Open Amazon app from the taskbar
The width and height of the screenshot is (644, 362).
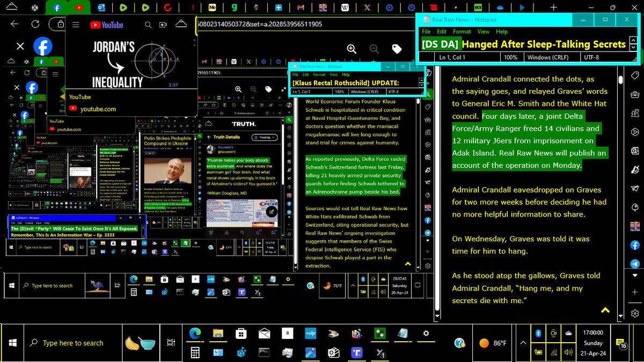click(x=288, y=334)
